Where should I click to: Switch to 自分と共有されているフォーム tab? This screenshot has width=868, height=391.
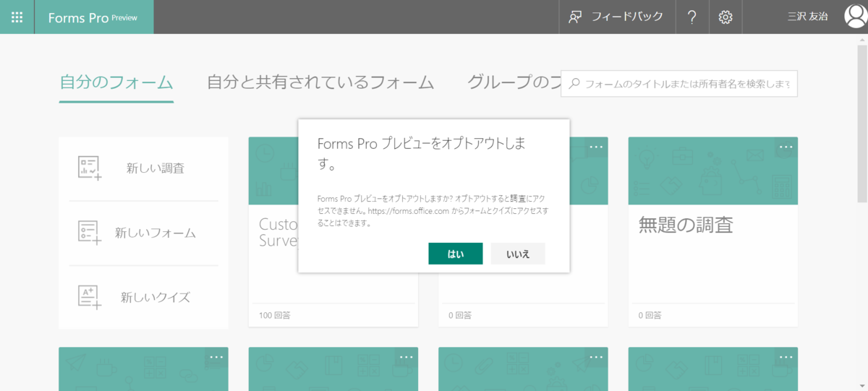320,82
